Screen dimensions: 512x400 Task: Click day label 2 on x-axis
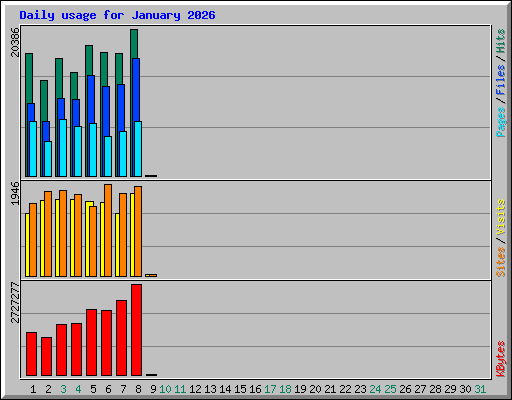pyautogui.click(x=48, y=389)
